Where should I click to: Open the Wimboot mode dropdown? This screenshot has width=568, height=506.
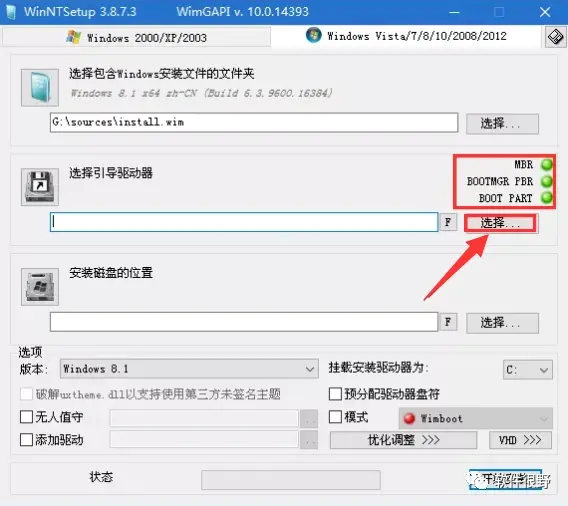pyautogui.click(x=476, y=418)
